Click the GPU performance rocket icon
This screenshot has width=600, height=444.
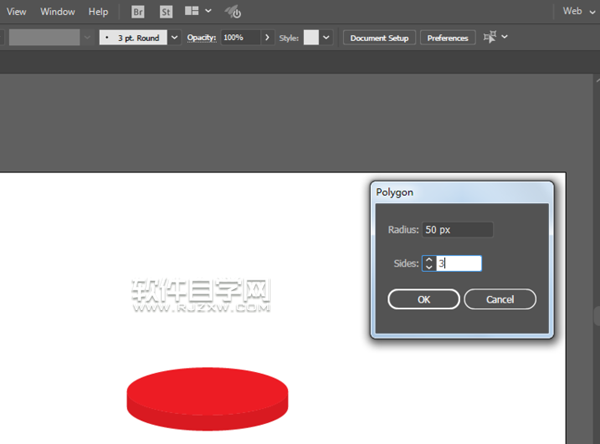coord(233,12)
